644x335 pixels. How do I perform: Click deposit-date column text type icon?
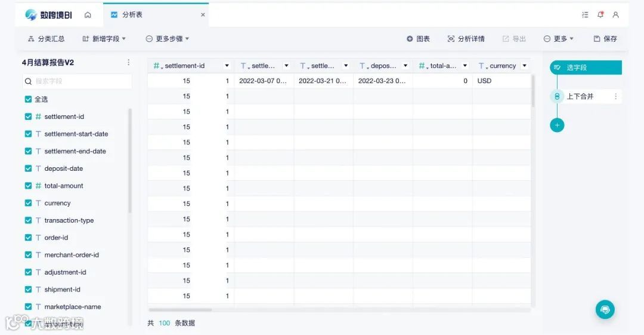point(363,66)
